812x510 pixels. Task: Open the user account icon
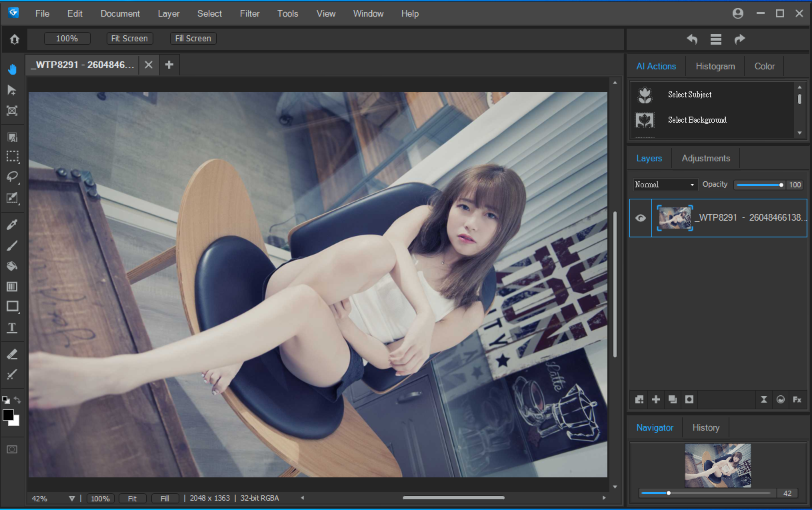[x=738, y=13]
